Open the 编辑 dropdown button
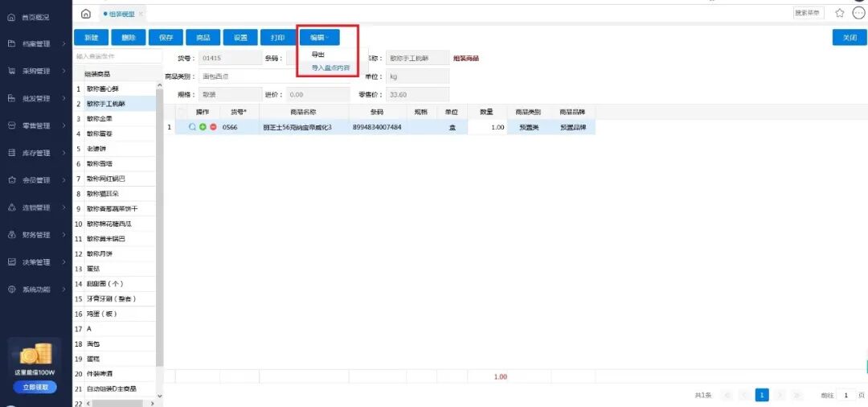Viewport: 868px width, 407px height. pyautogui.click(x=319, y=38)
